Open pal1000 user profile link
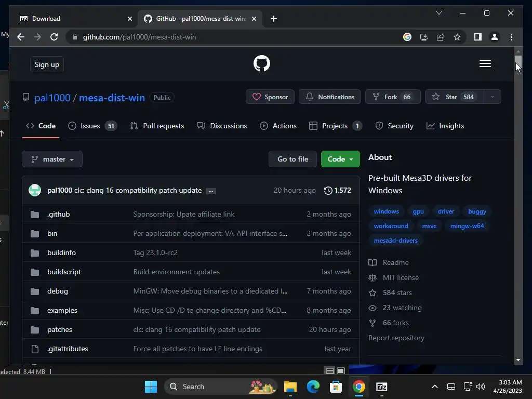532x399 pixels. [x=52, y=98]
